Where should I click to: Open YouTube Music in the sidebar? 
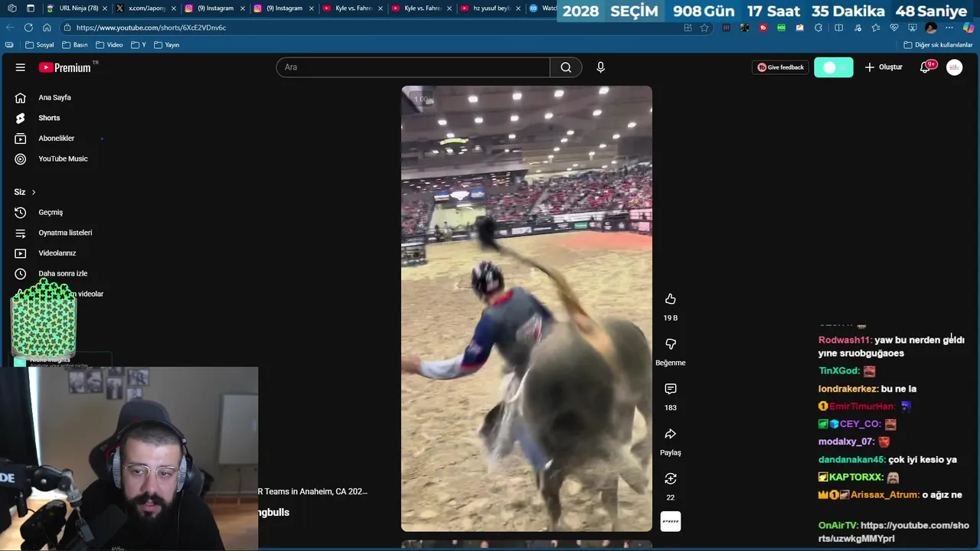click(63, 158)
